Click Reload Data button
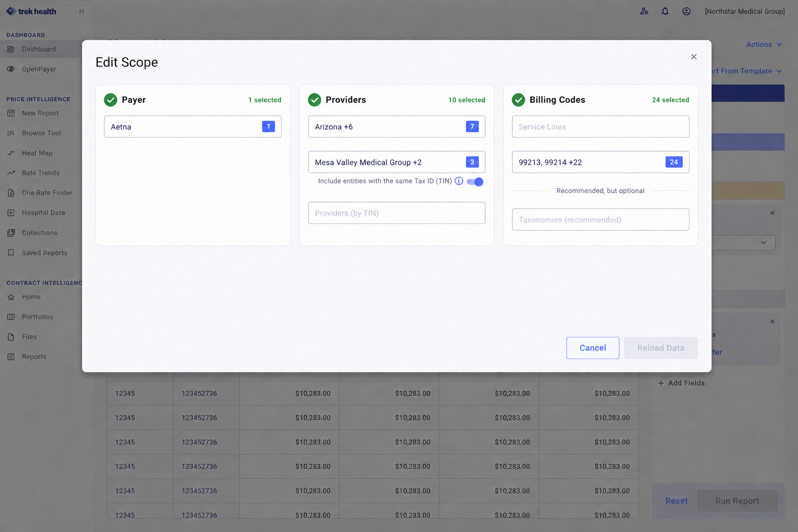798x532 pixels. click(x=661, y=348)
